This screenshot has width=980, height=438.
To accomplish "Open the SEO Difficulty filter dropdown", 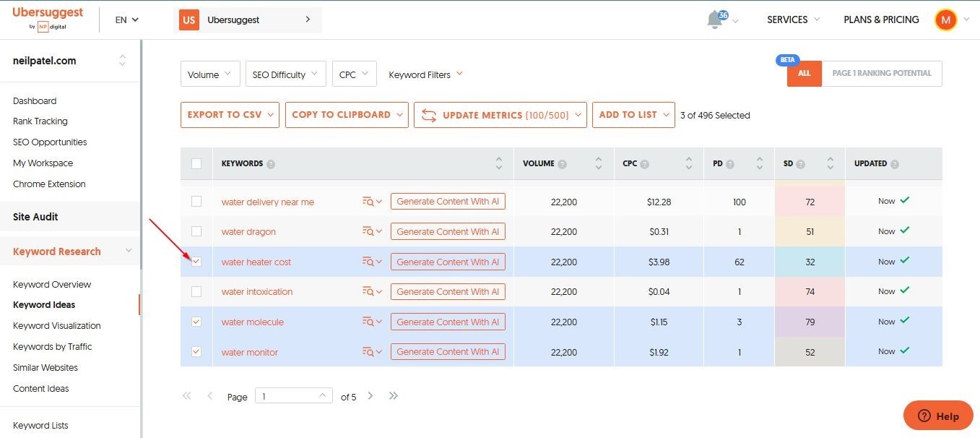I will (x=286, y=74).
